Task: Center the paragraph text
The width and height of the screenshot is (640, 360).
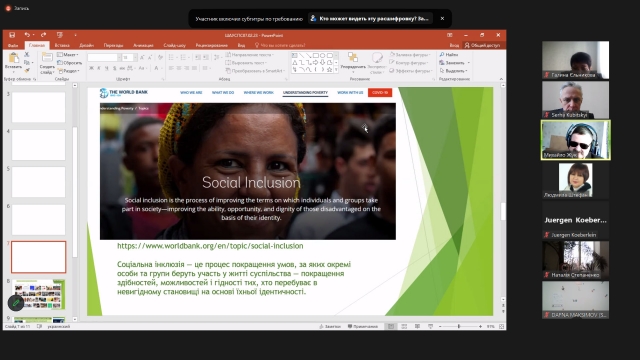Action: (179, 68)
